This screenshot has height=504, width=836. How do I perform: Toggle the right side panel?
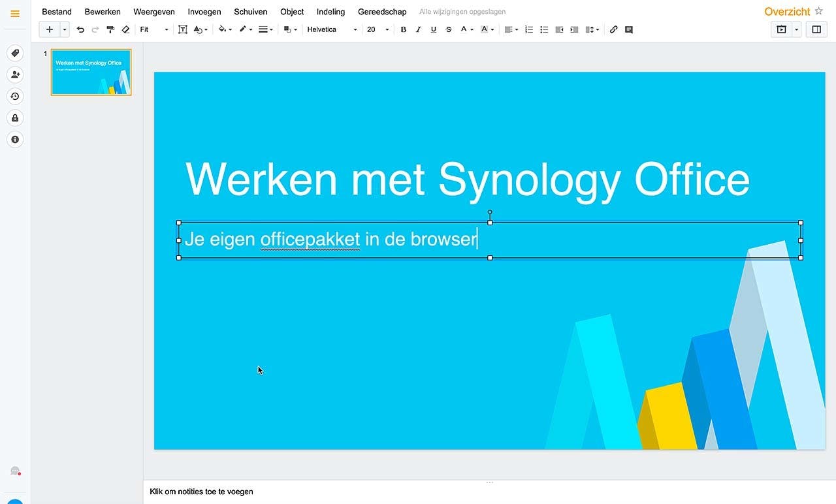click(x=816, y=29)
